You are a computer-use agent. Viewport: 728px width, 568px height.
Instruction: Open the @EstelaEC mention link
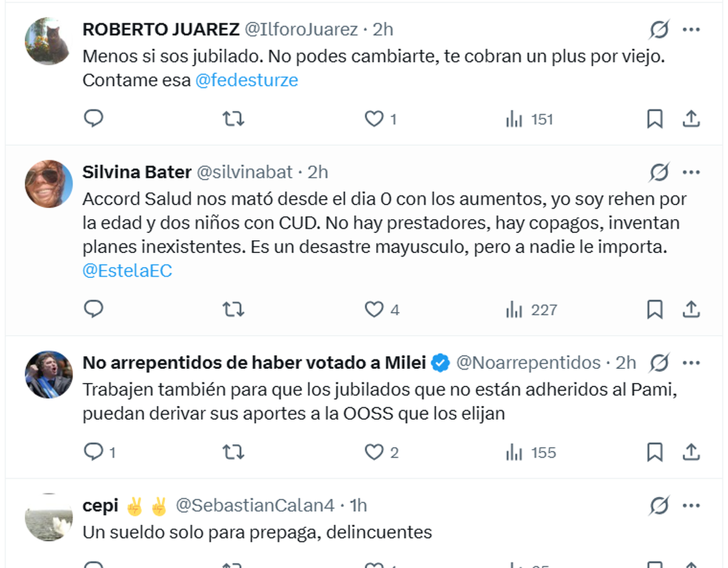point(127,271)
